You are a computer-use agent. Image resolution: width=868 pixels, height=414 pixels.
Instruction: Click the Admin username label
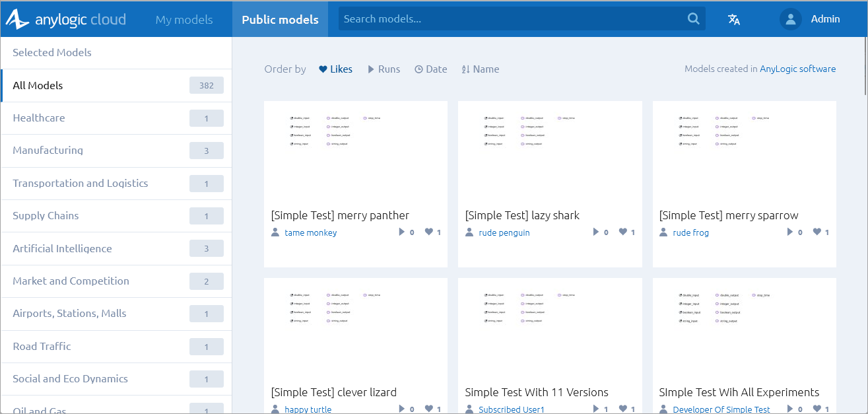point(826,19)
